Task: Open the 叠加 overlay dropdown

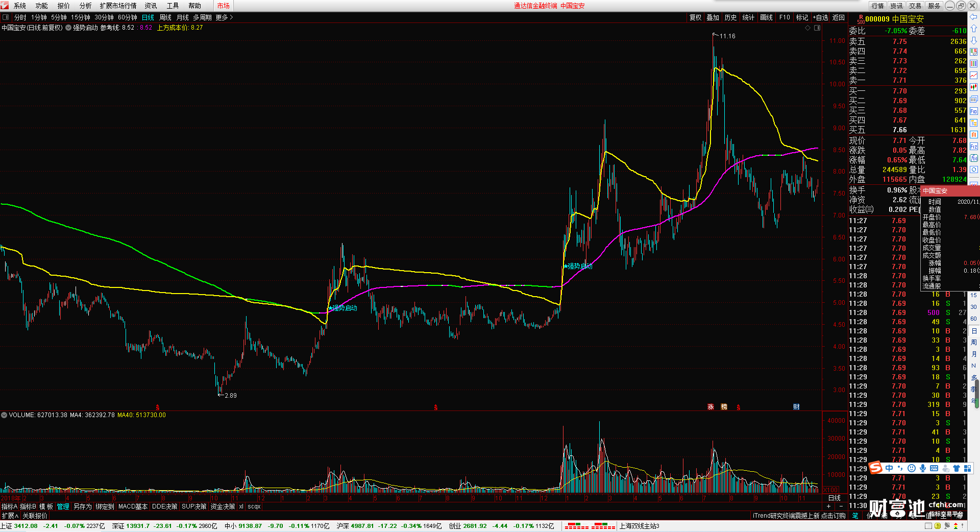Action: [x=713, y=17]
